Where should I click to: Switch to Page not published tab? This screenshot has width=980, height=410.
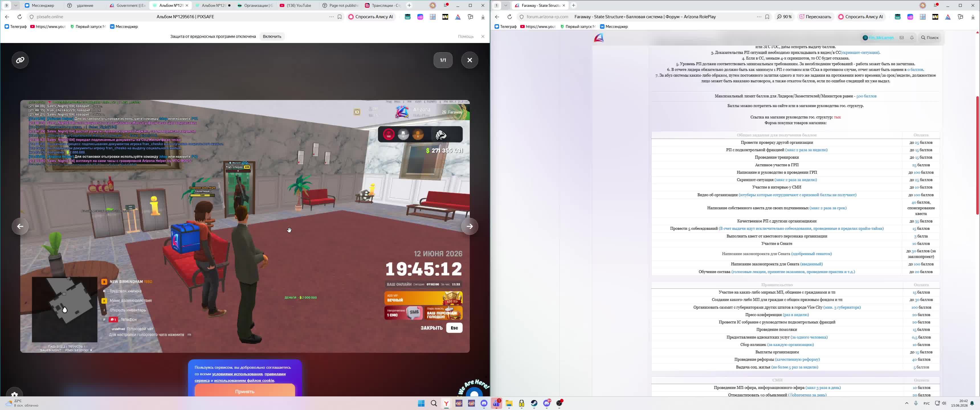click(340, 5)
